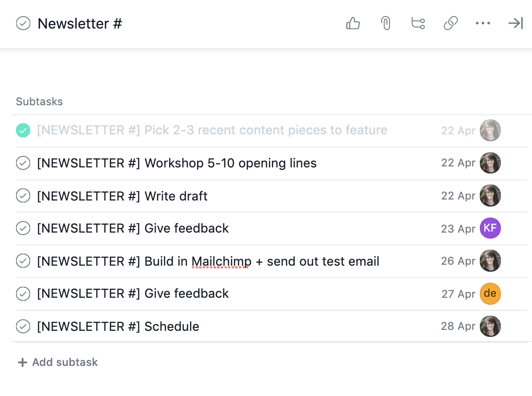
Task: Click the Add subtask button
Action: (58, 362)
